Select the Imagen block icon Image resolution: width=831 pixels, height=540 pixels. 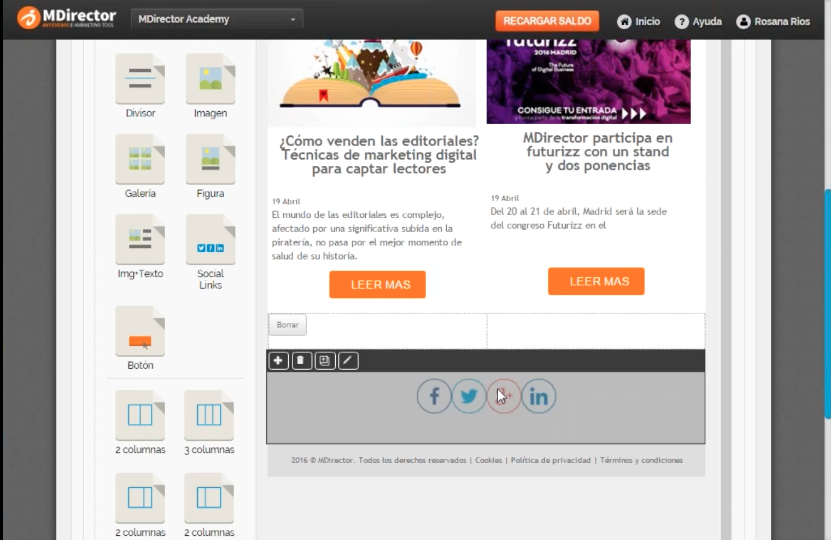click(x=210, y=79)
